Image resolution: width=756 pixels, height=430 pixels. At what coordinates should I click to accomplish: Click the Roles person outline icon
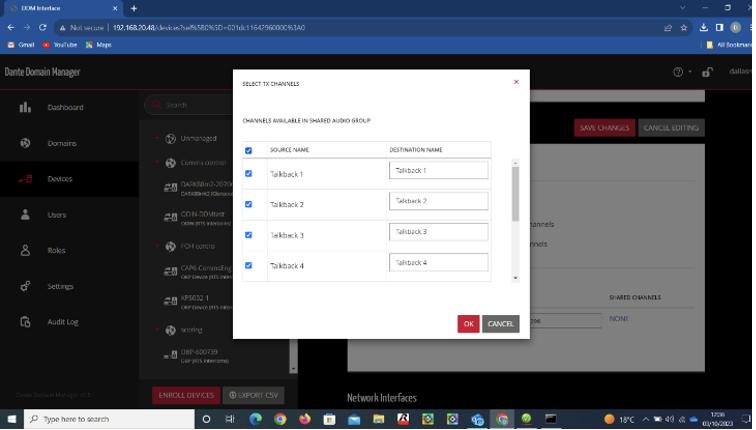click(x=25, y=251)
